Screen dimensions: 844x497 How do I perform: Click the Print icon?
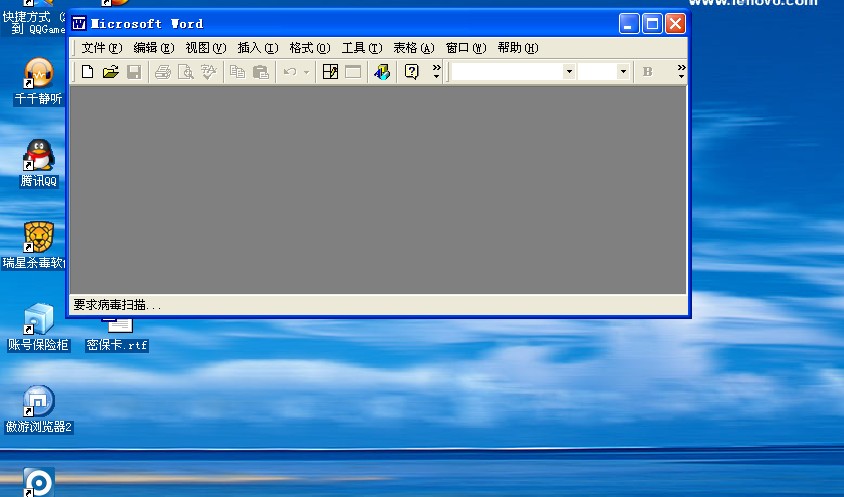point(163,72)
